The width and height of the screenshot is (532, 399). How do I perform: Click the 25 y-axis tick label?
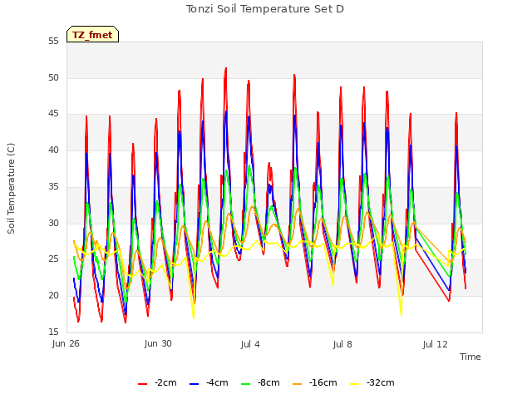53,259
